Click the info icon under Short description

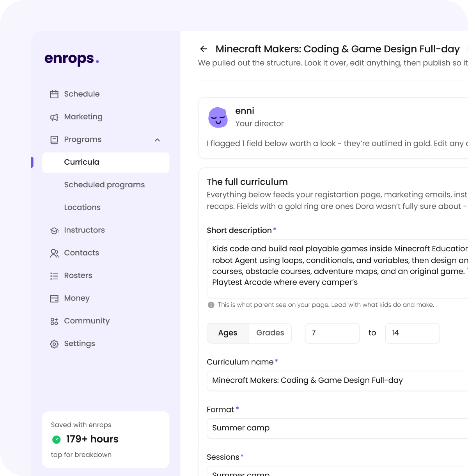pyautogui.click(x=211, y=305)
